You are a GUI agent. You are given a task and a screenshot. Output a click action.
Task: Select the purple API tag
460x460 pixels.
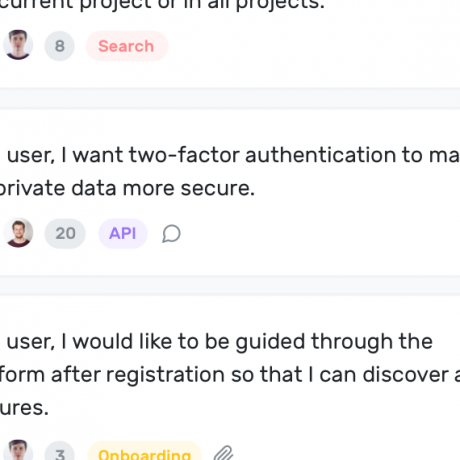tap(123, 233)
